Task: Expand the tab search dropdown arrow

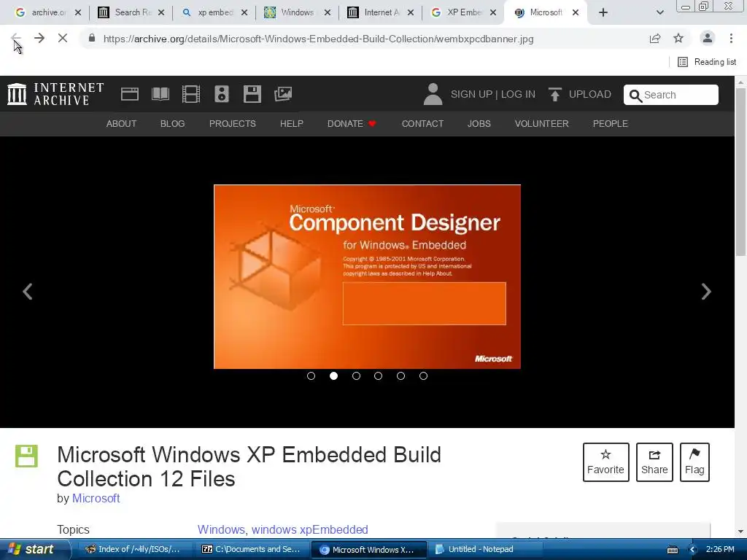Action: click(x=659, y=13)
